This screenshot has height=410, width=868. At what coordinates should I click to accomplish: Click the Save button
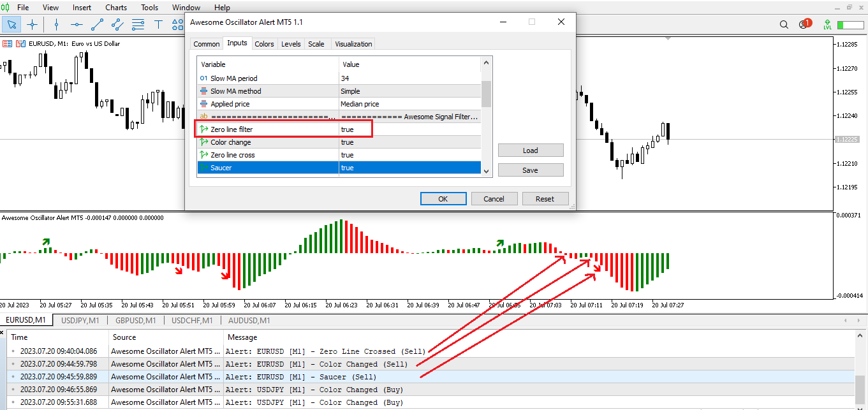[531, 170]
